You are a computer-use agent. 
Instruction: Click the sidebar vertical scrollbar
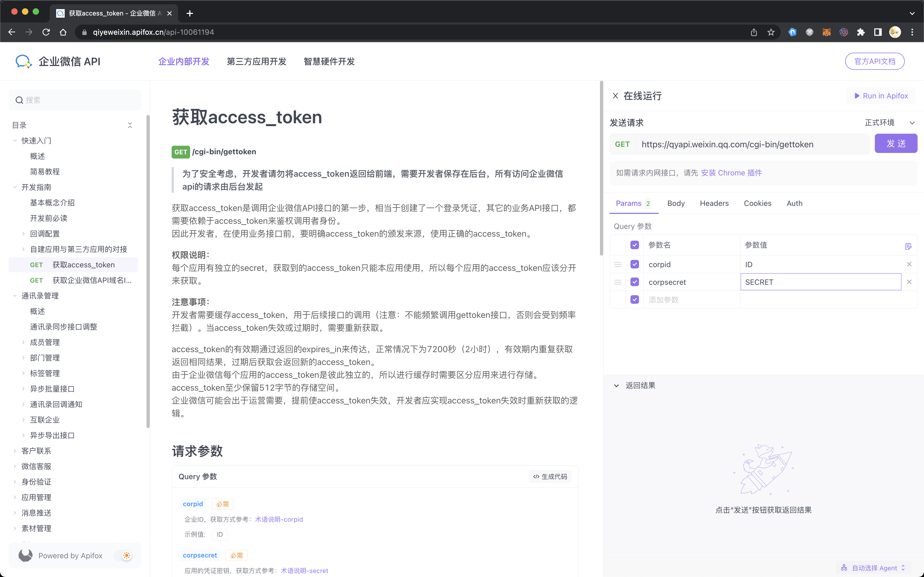148,271
